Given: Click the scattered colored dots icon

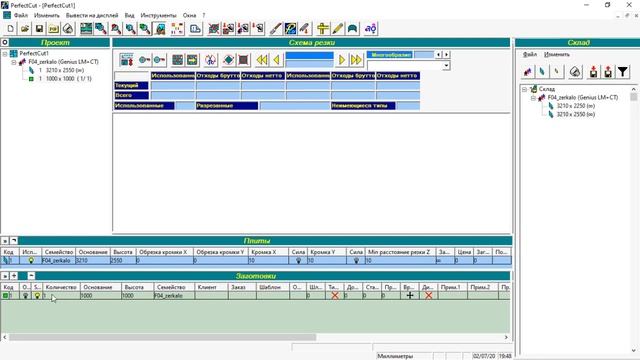Looking at the screenshot, I should coord(177,29).
